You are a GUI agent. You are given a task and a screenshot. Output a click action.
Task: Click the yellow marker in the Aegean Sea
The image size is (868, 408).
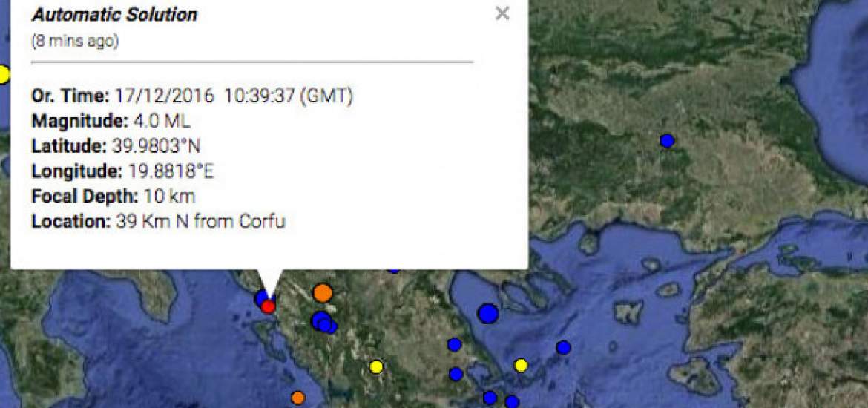click(x=520, y=366)
